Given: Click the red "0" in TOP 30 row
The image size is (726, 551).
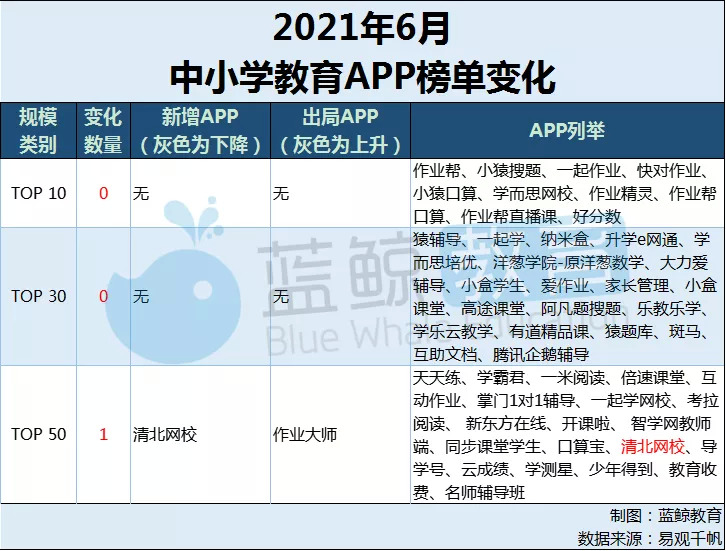Looking at the screenshot, I should pos(103,296).
